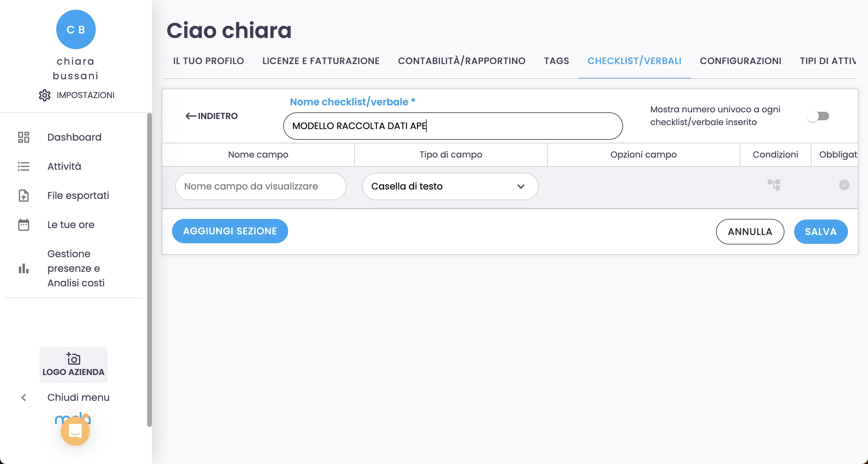868x464 pixels.
Task: Click the Le tue ore calendar icon
Action: 24,225
